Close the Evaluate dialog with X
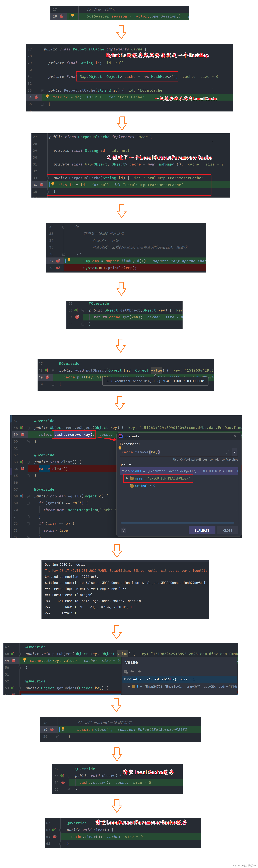This screenshot has width=258, height=868. [235, 436]
